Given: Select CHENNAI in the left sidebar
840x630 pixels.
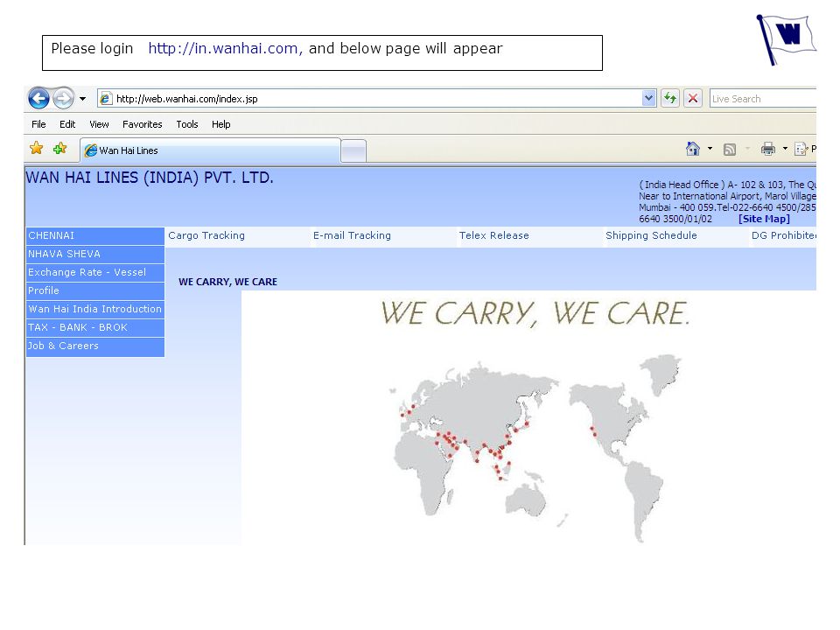Looking at the screenshot, I should (x=94, y=235).
